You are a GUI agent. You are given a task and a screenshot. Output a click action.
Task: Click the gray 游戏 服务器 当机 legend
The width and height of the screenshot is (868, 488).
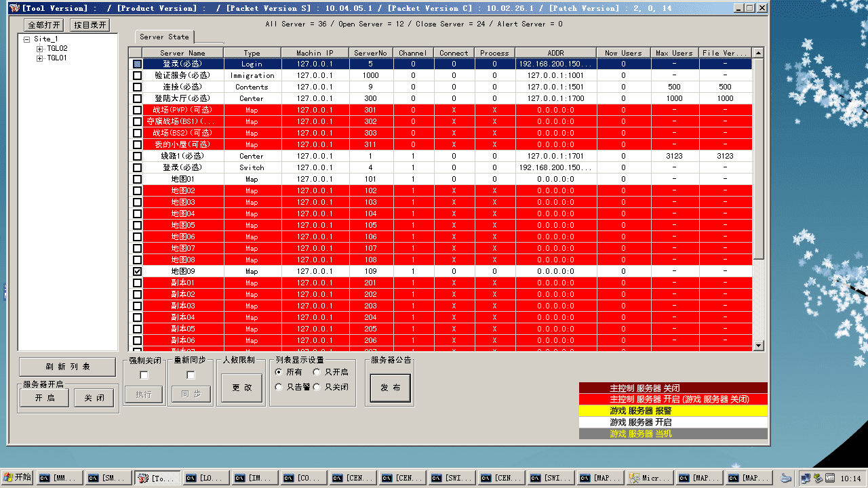point(673,434)
